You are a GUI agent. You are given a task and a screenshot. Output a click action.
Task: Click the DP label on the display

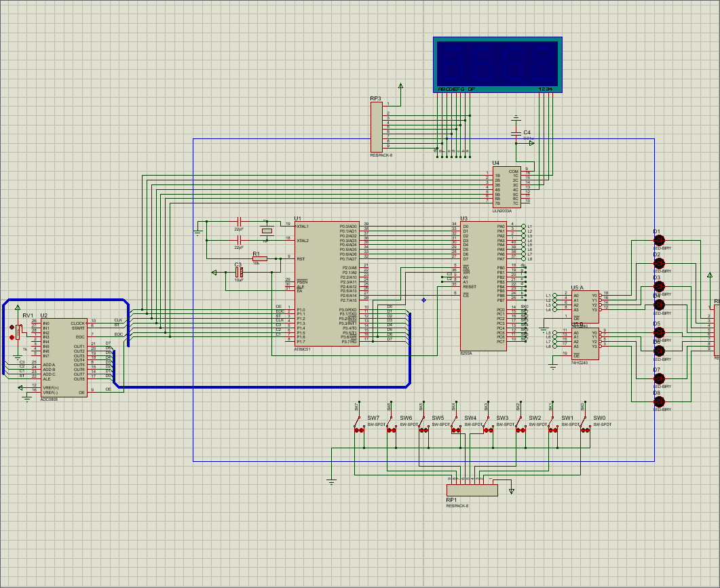[472, 89]
